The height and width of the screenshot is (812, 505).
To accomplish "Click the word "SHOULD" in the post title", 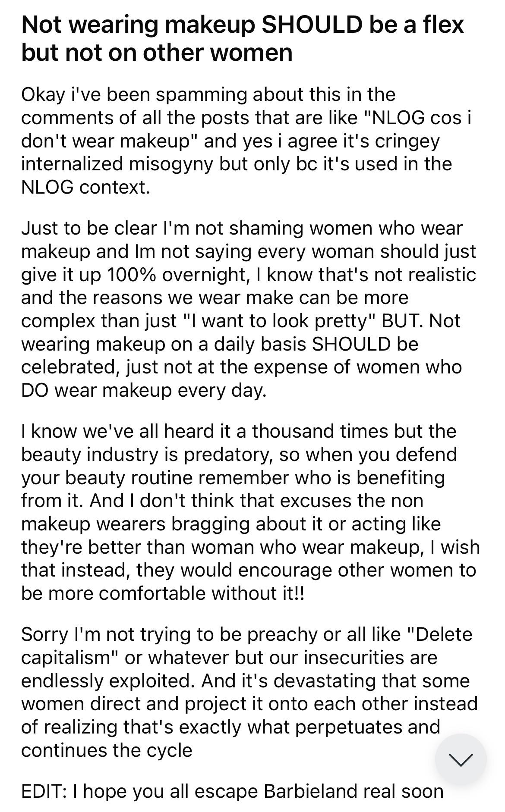I will [312, 25].
